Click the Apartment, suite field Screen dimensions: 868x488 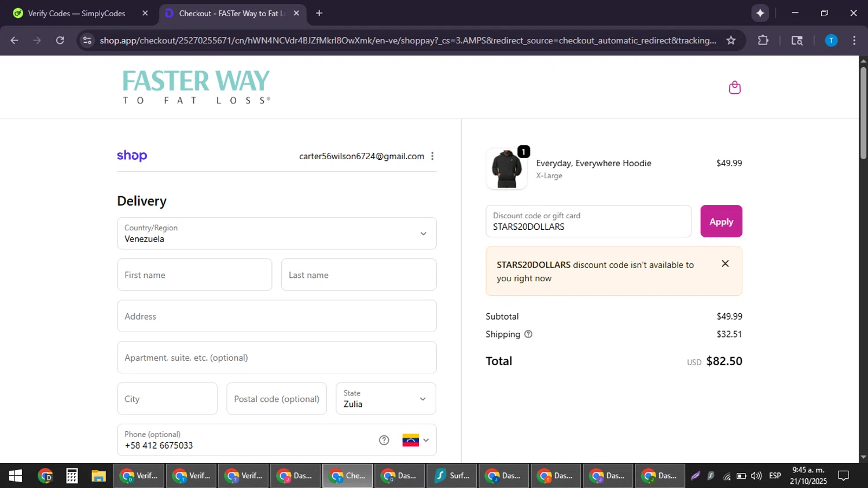(x=277, y=358)
